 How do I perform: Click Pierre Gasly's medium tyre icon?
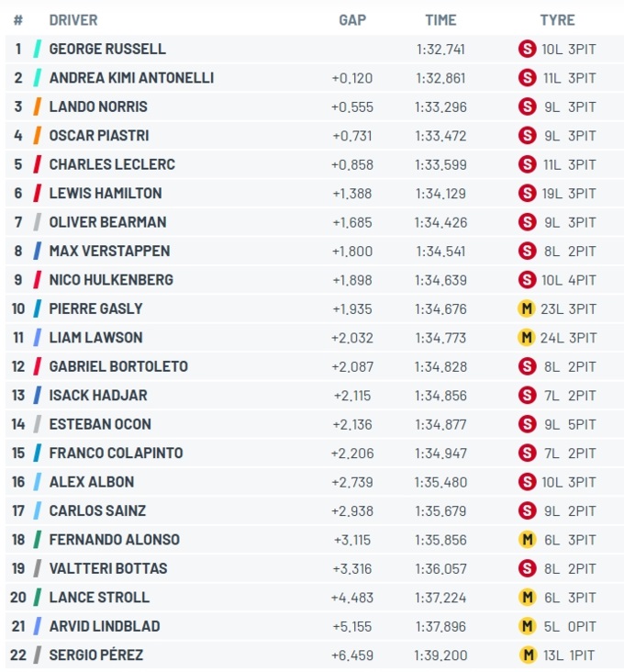(x=527, y=308)
